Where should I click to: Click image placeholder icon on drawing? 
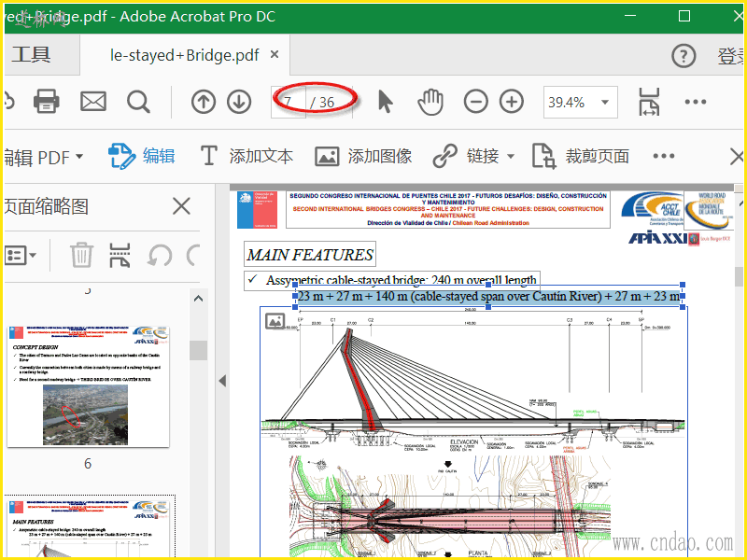pyautogui.click(x=275, y=321)
